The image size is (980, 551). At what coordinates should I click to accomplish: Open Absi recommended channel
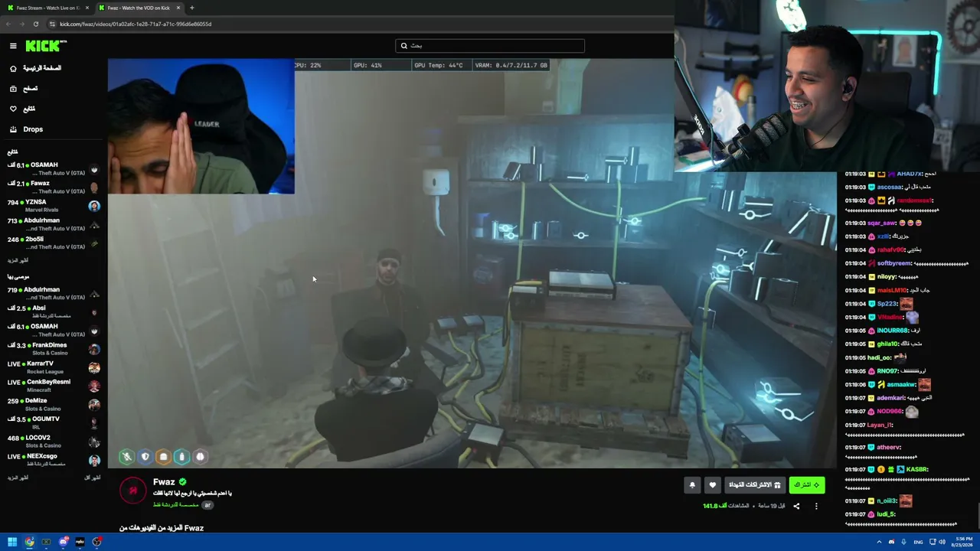(54, 311)
